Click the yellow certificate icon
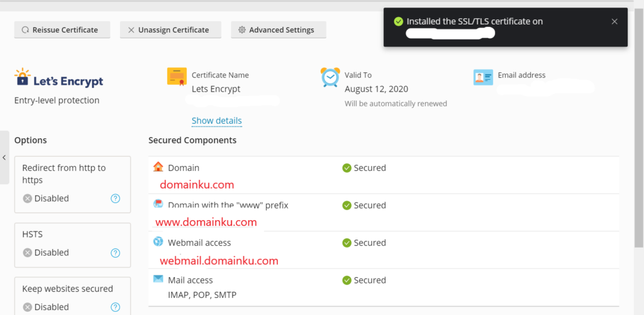 pyautogui.click(x=177, y=77)
